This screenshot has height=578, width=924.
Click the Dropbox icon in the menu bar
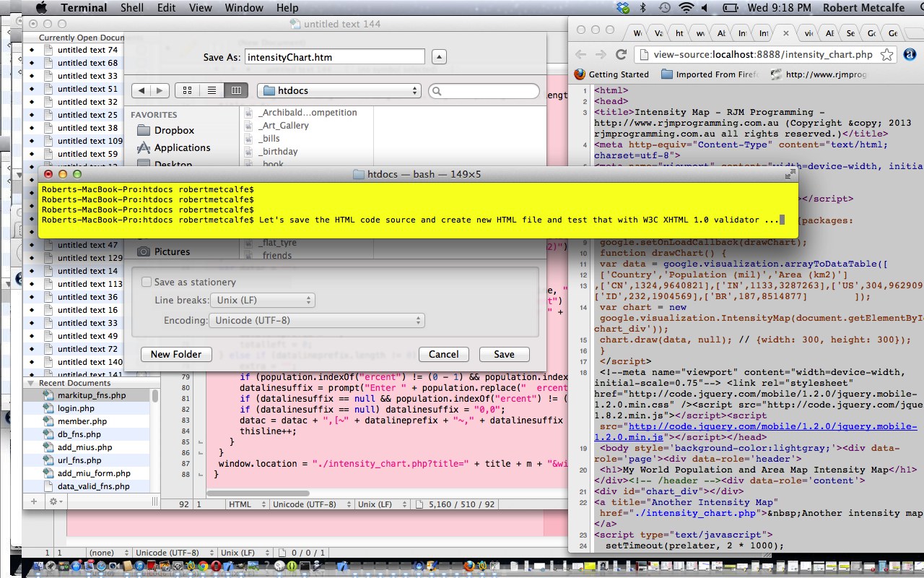[624, 8]
